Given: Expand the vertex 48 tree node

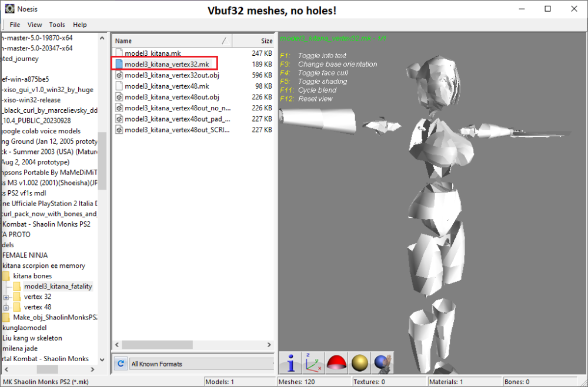Looking at the screenshot, I should coord(6,307).
